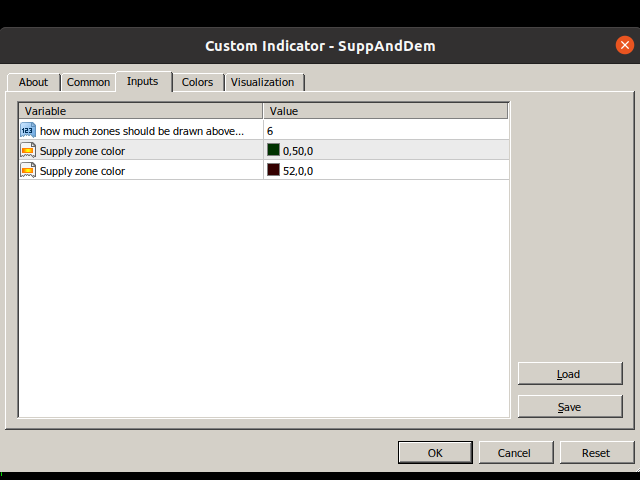Select the "how much zones should be drawn above" row label
Screen dimensions: 640x480
pos(141,131)
